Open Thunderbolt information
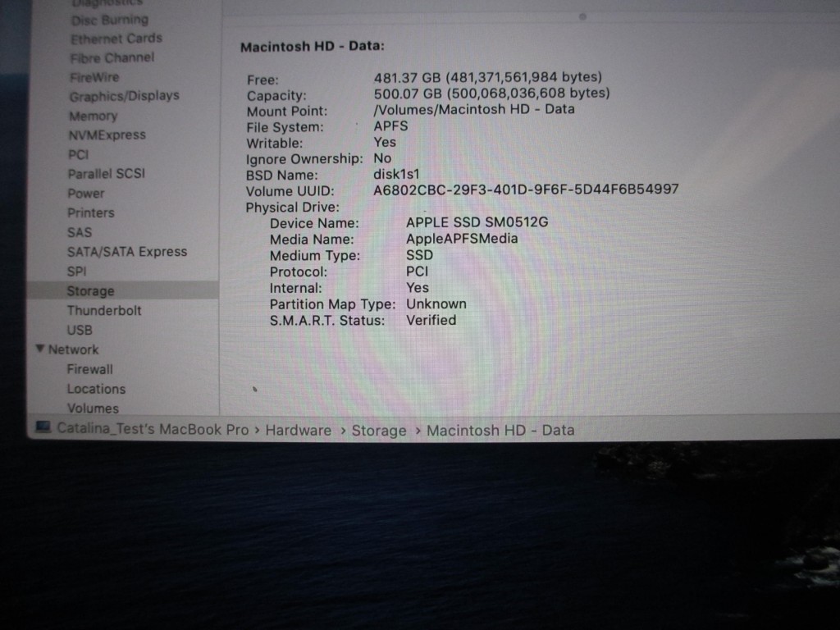840x630 pixels. tap(104, 311)
